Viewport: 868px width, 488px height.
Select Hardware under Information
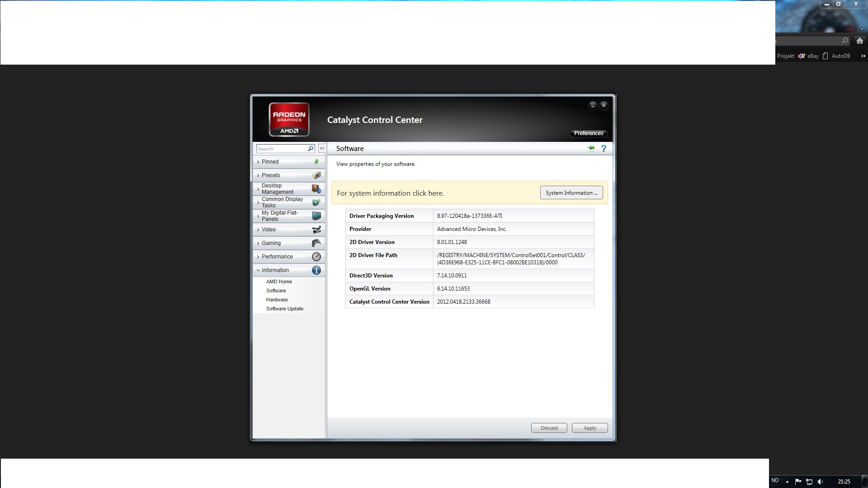click(277, 300)
